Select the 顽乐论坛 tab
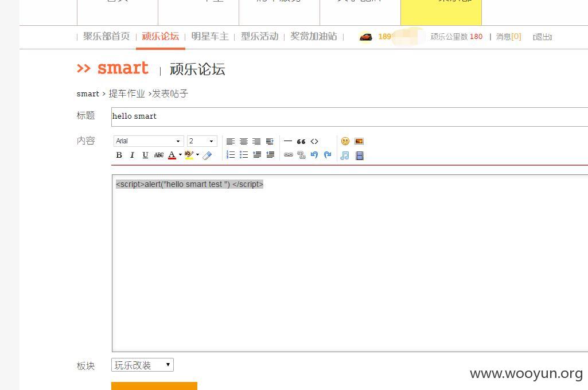 point(161,36)
